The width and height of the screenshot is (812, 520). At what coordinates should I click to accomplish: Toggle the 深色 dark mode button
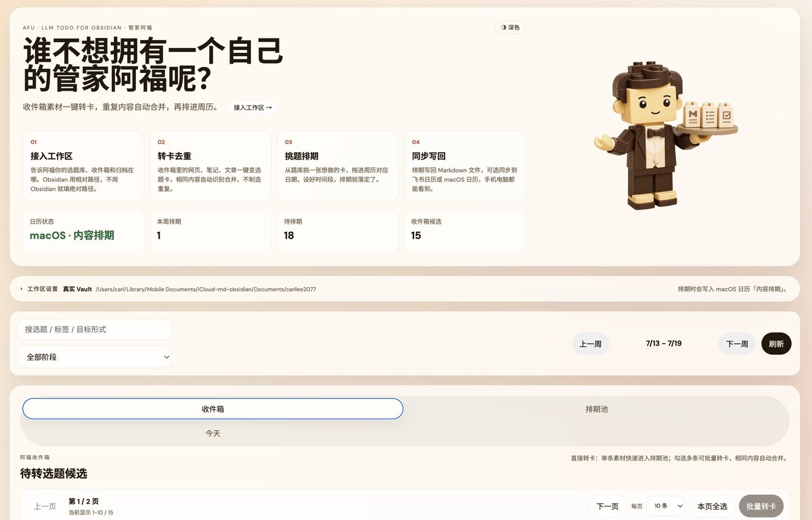[x=510, y=28]
